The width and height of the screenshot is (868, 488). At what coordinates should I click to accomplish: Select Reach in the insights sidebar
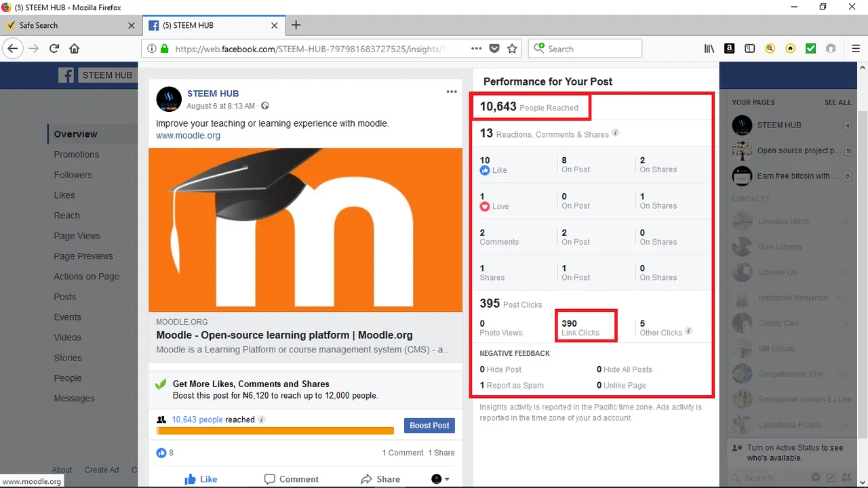point(66,216)
